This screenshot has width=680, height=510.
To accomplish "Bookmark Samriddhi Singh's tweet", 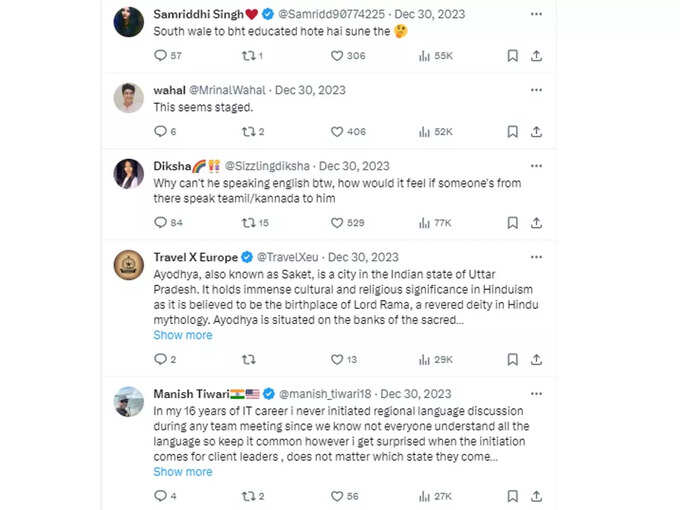I will point(513,56).
